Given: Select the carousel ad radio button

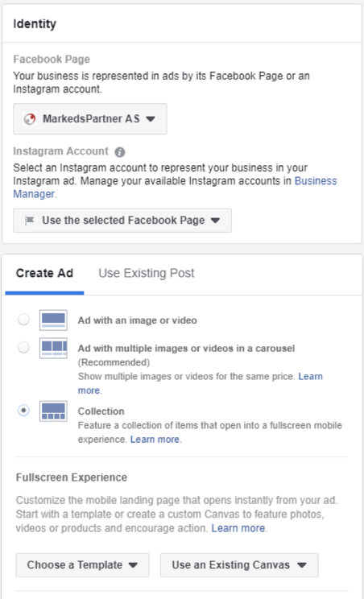Looking at the screenshot, I should pyautogui.click(x=23, y=348).
